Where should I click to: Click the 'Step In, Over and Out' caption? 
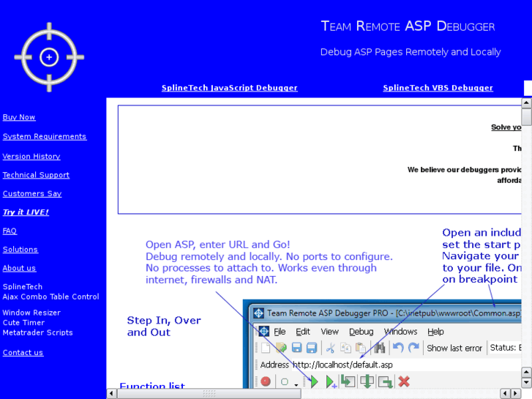coord(164,326)
